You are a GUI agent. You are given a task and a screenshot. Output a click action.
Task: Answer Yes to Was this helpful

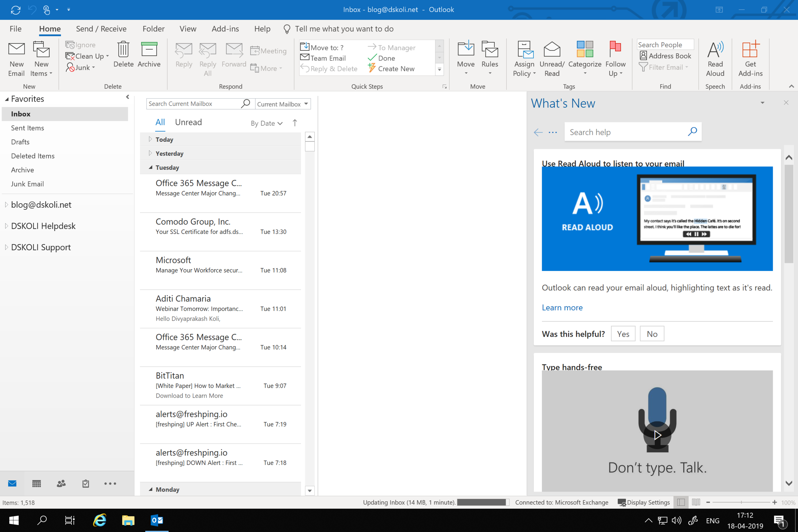(623, 334)
